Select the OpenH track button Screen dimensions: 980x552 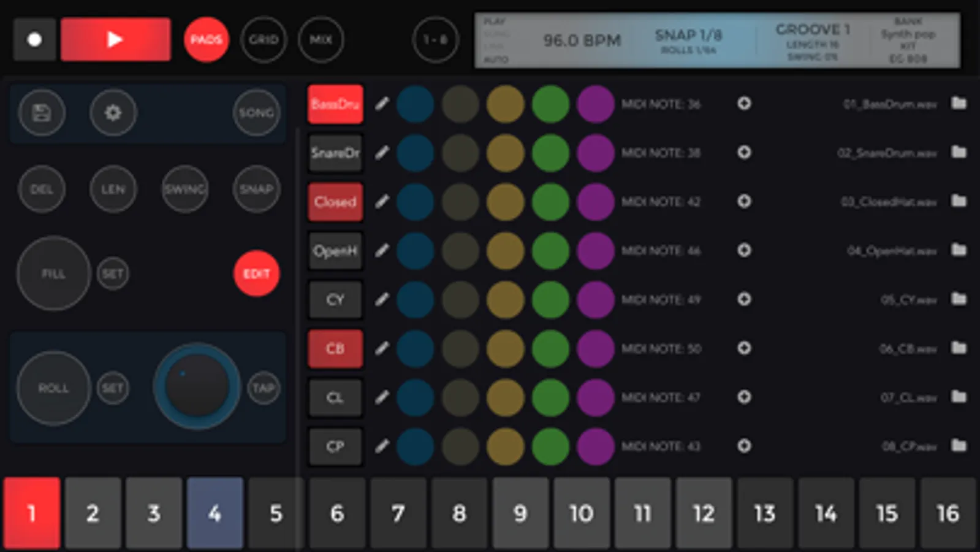335,251
